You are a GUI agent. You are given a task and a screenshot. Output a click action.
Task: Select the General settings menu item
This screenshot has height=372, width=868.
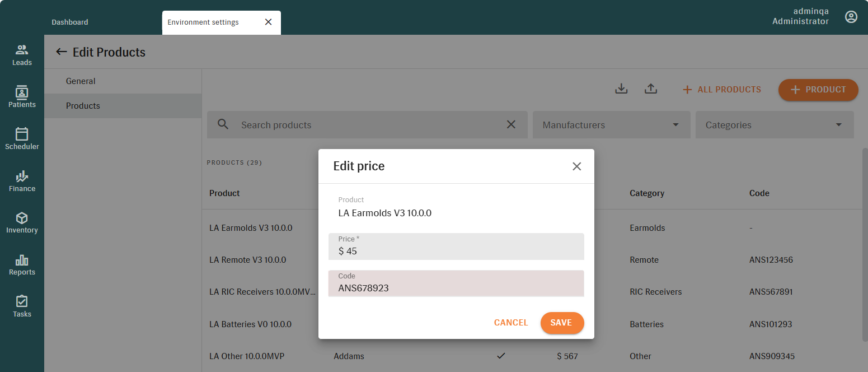[81, 81]
